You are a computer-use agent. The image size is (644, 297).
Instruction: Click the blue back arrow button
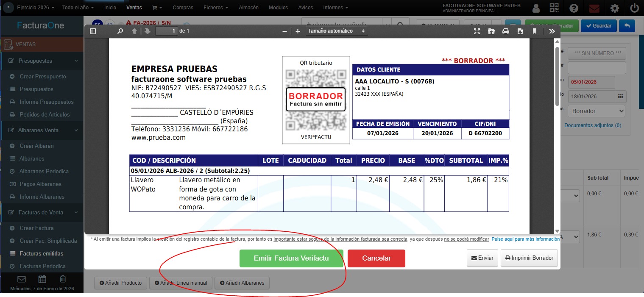(627, 26)
